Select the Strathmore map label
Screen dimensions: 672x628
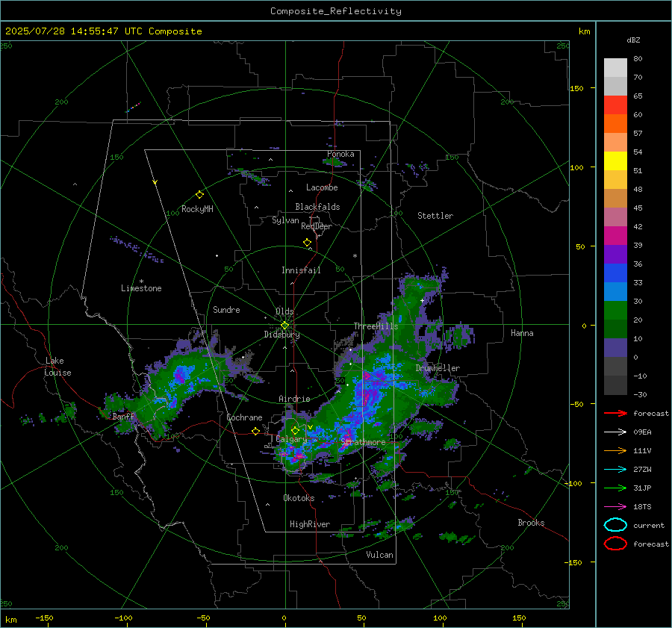pos(363,442)
